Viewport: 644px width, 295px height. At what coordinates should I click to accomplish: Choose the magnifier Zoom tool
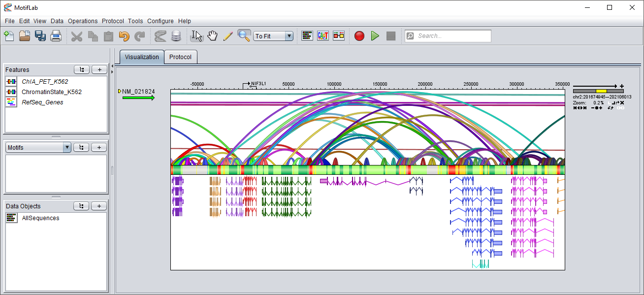point(244,36)
